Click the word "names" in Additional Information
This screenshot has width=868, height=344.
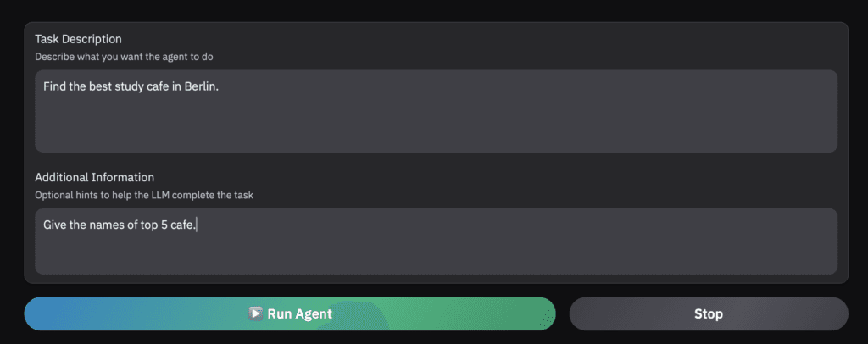coord(106,225)
